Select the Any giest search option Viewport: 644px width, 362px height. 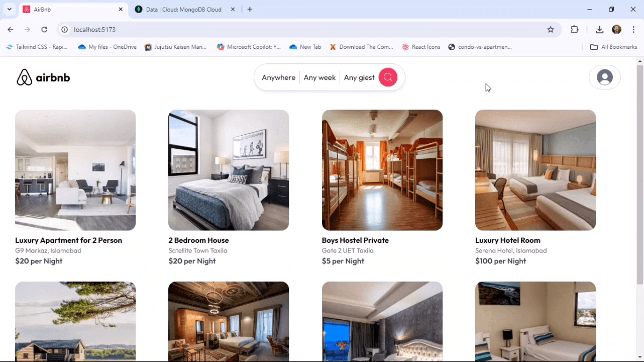[359, 77]
